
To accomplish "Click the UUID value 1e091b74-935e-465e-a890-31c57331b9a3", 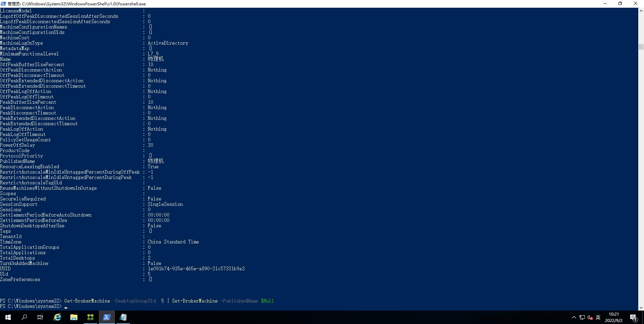I will [196, 269].
